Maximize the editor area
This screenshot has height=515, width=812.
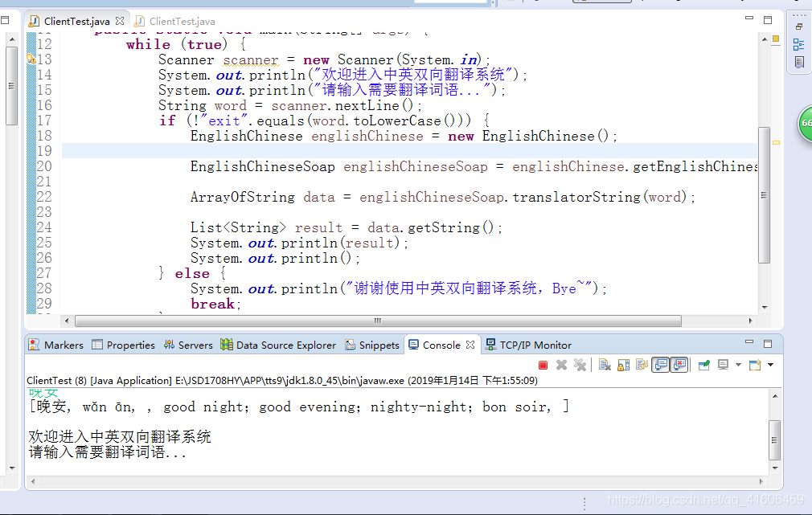click(768, 19)
